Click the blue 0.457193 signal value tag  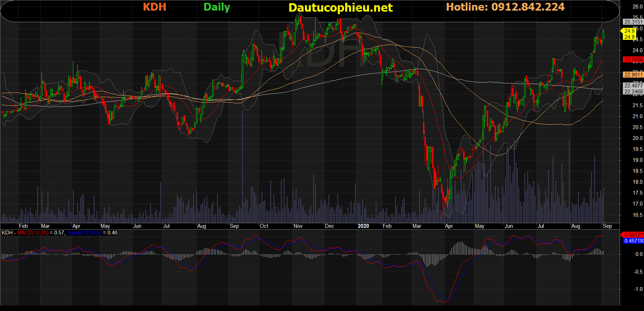(633, 241)
